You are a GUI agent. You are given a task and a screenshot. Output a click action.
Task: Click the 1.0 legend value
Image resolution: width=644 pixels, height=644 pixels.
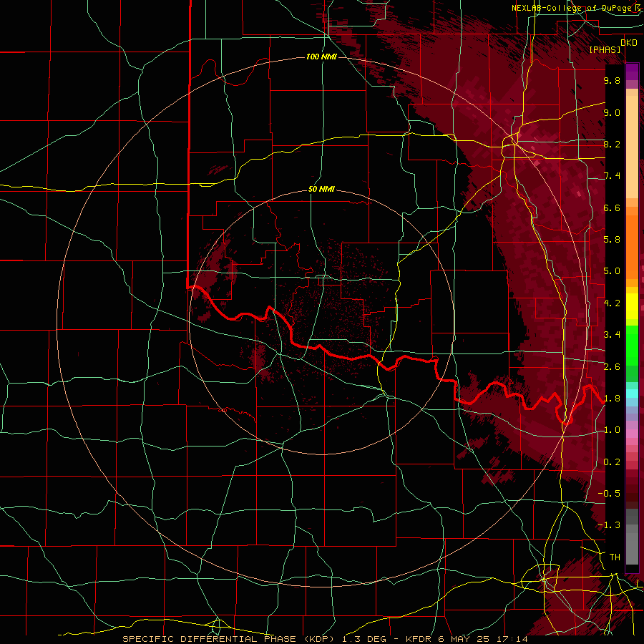click(x=612, y=430)
